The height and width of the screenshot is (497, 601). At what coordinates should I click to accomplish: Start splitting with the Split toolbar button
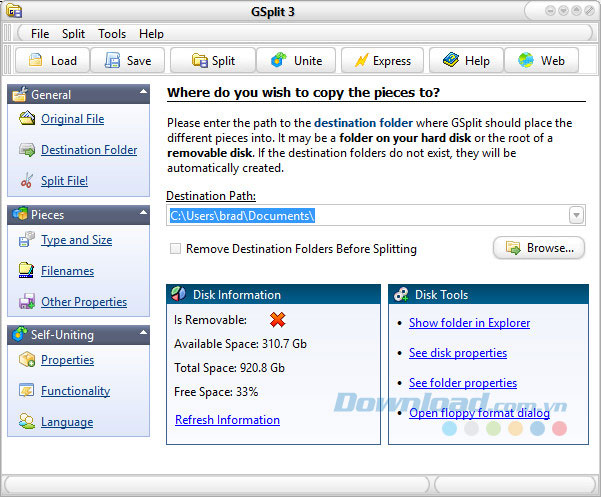(213, 61)
